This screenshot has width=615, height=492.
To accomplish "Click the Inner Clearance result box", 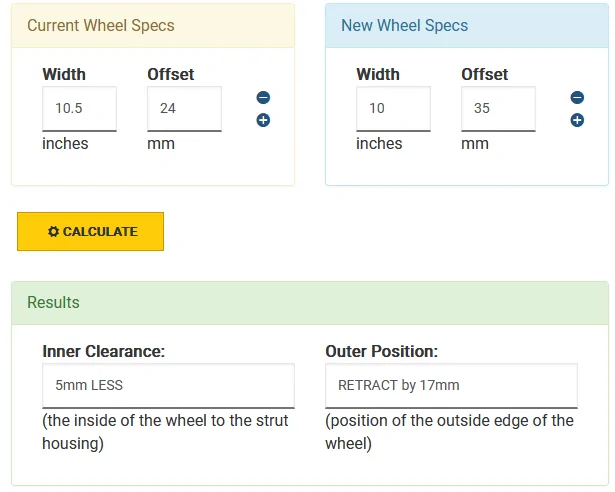I will tap(168, 386).
